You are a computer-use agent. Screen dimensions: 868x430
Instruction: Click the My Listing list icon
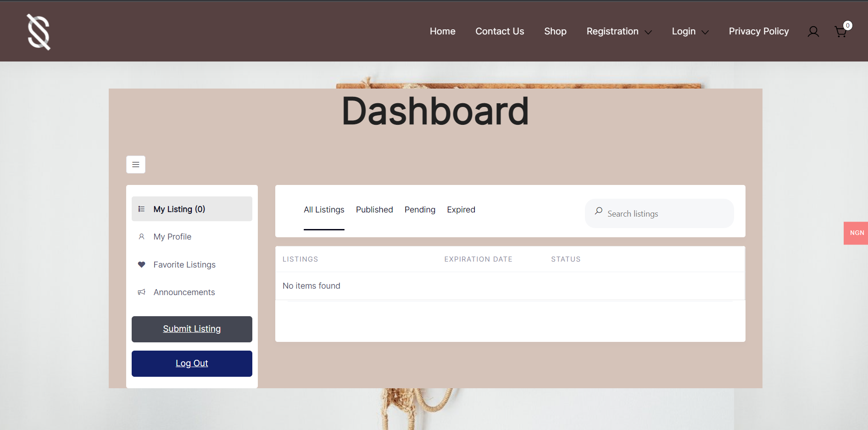click(x=141, y=209)
